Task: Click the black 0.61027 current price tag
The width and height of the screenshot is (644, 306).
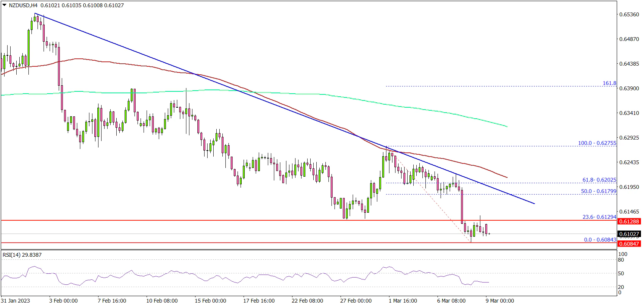Action: 629,234
